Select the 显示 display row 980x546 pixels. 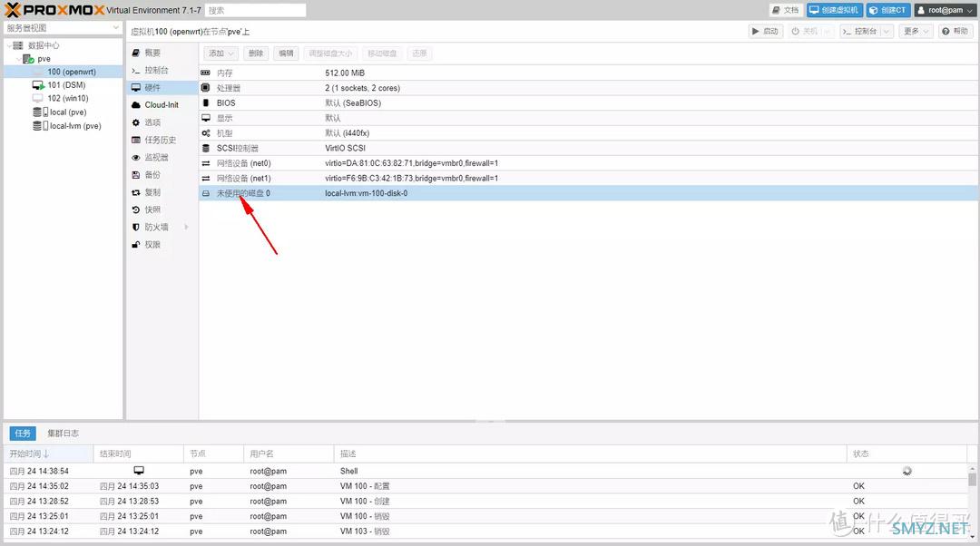(x=589, y=118)
